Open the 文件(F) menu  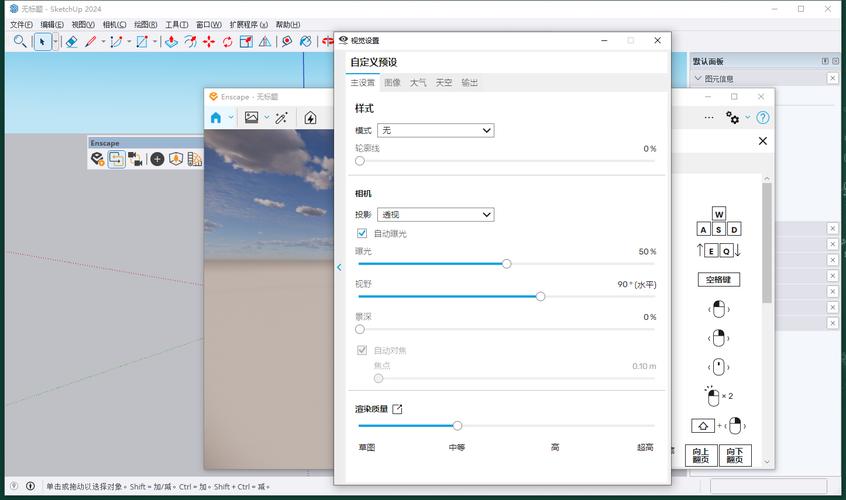tap(21, 24)
